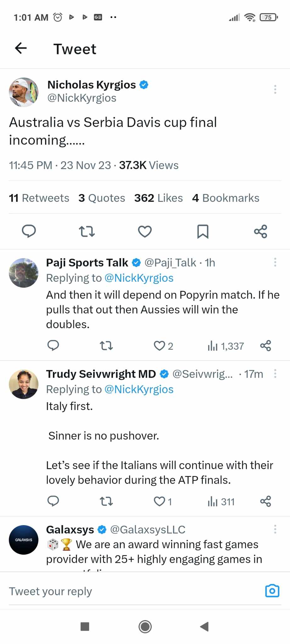Open the 4 Bookmarks count
Image resolution: width=290 pixels, height=644 pixels.
coord(226,198)
